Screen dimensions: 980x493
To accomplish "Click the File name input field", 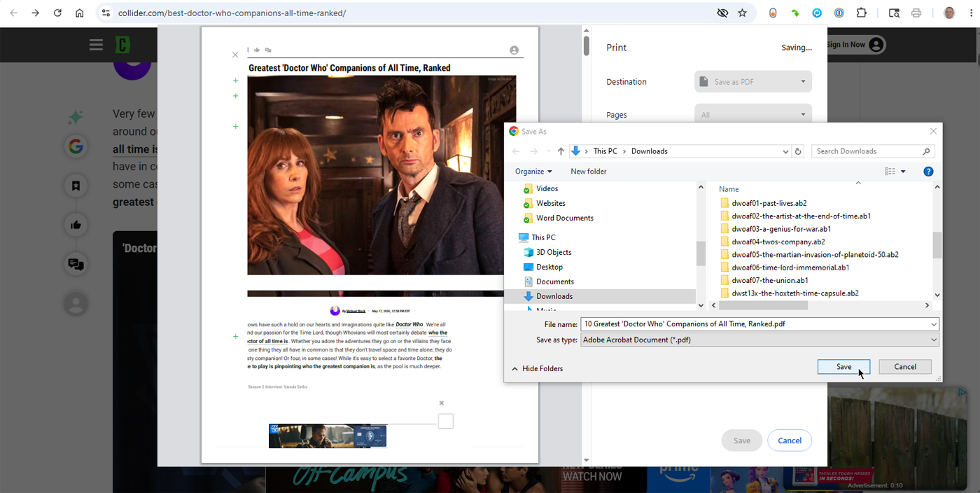I will 755,324.
